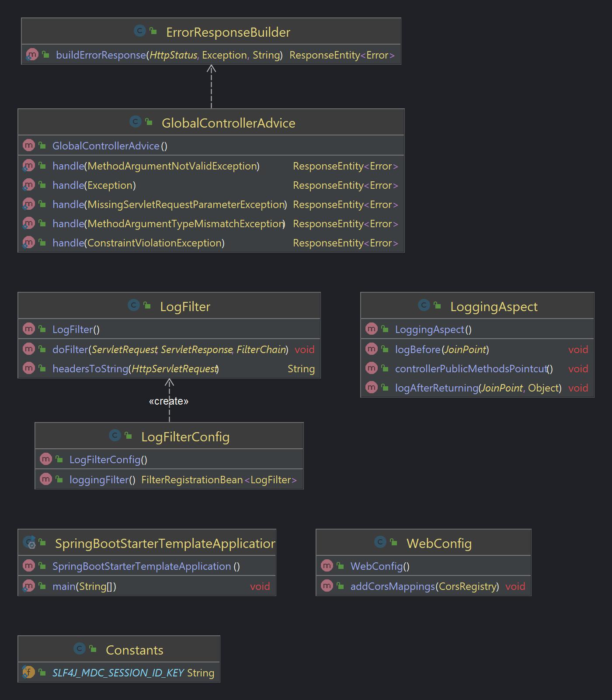Select the Constants class title
This screenshot has width=612, height=700.
(x=135, y=650)
